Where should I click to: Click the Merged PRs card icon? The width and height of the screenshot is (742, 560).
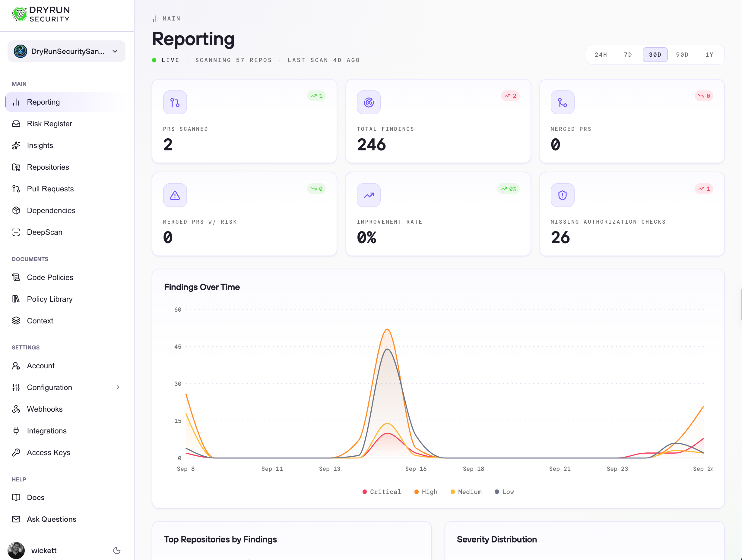pyautogui.click(x=563, y=102)
